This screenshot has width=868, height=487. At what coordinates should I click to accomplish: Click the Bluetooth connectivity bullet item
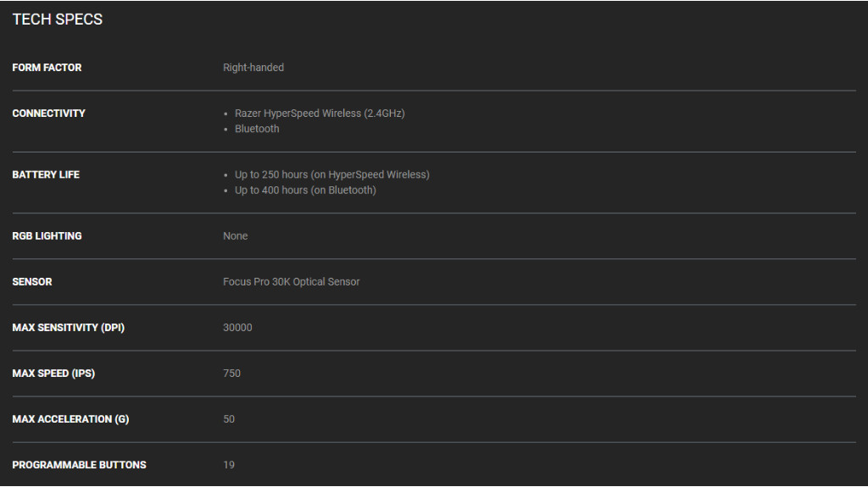(257, 129)
